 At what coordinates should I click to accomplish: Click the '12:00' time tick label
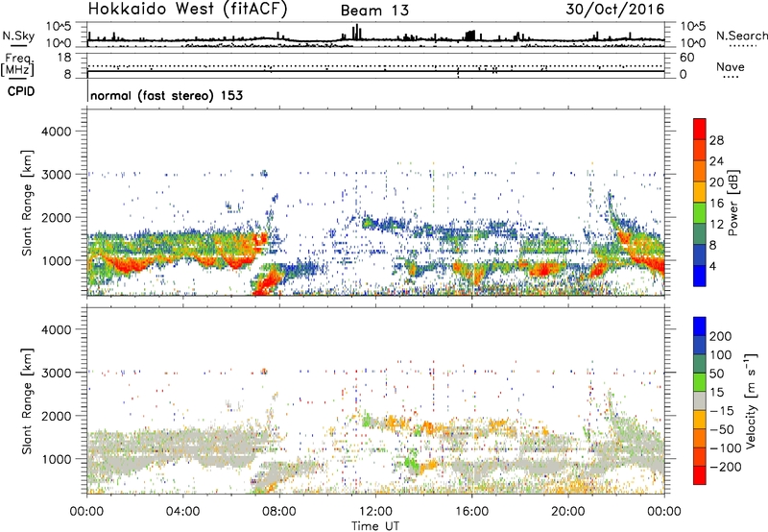pos(375,512)
